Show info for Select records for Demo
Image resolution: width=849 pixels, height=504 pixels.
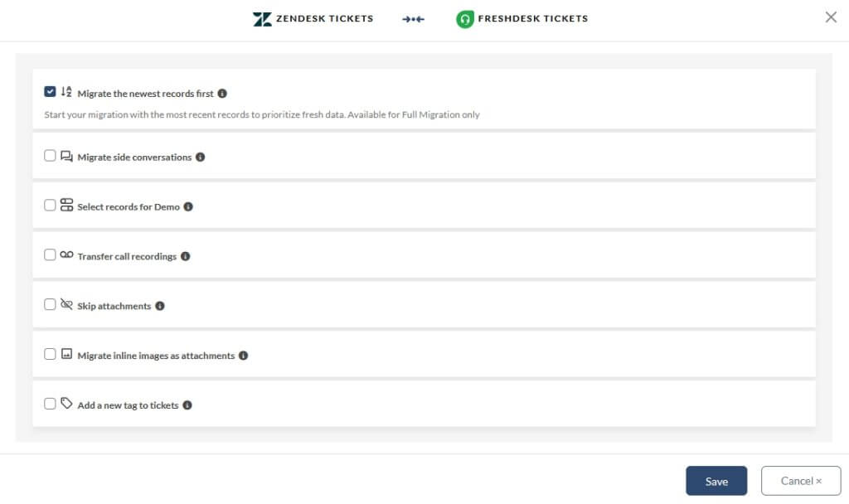[x=188, y=206]
